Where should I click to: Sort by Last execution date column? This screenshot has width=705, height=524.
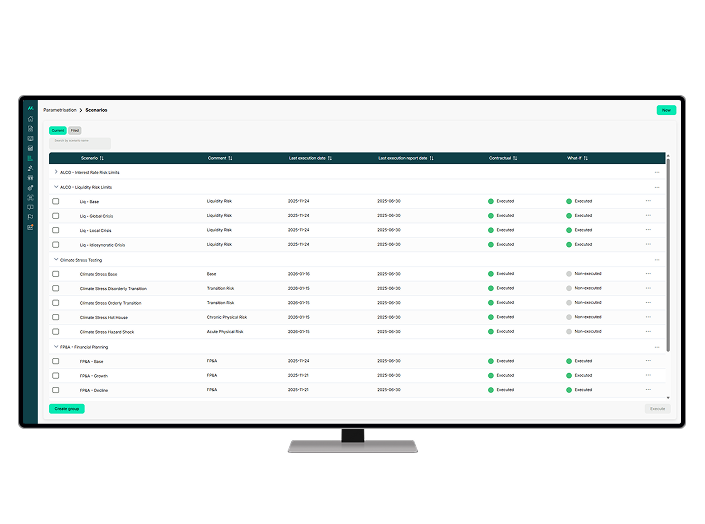tap(330, 158)
